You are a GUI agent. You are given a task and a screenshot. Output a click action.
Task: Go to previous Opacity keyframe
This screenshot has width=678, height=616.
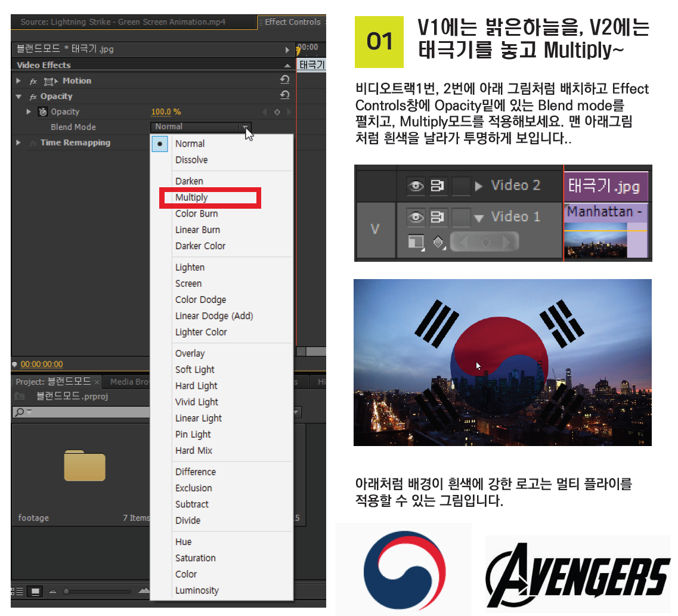(x=264, y=112)
